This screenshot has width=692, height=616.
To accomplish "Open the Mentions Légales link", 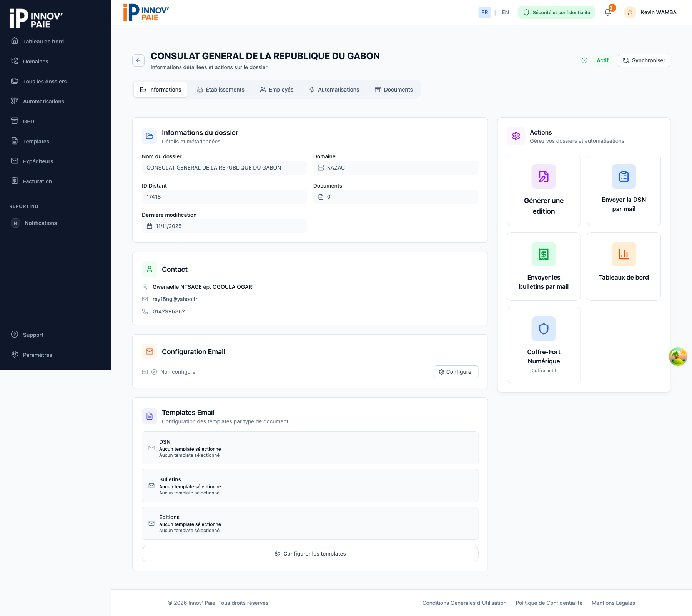I will click(613, 603).
